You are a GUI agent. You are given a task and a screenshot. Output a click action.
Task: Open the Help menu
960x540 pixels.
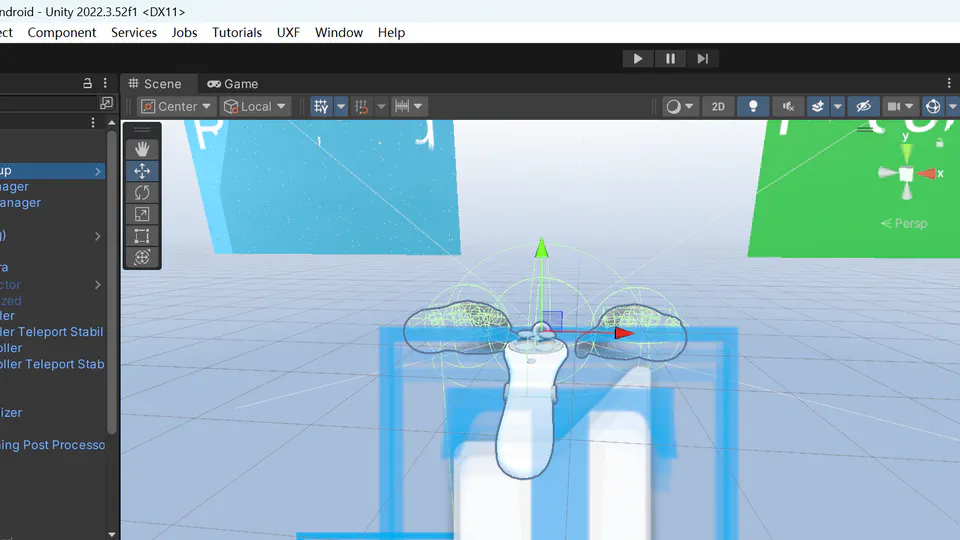391,32
